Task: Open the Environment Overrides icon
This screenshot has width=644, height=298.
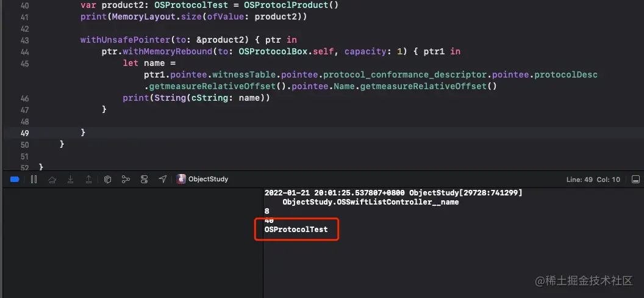Action: [x=144, y=179]
